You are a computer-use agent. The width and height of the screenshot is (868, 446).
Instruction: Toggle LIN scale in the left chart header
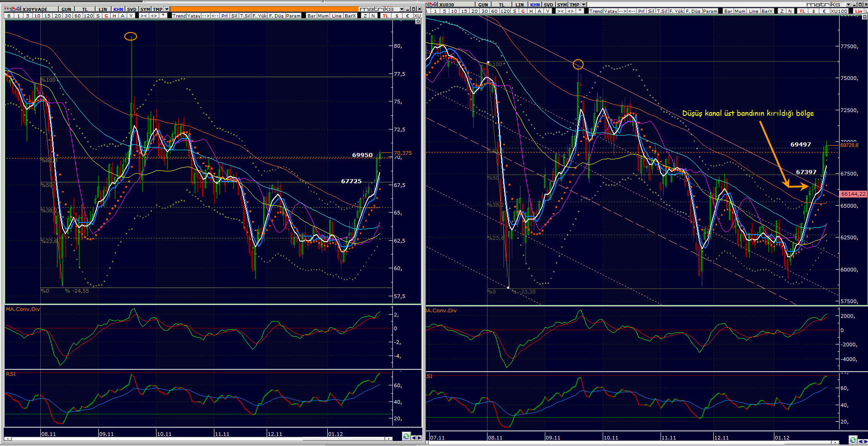pos(103,9)
